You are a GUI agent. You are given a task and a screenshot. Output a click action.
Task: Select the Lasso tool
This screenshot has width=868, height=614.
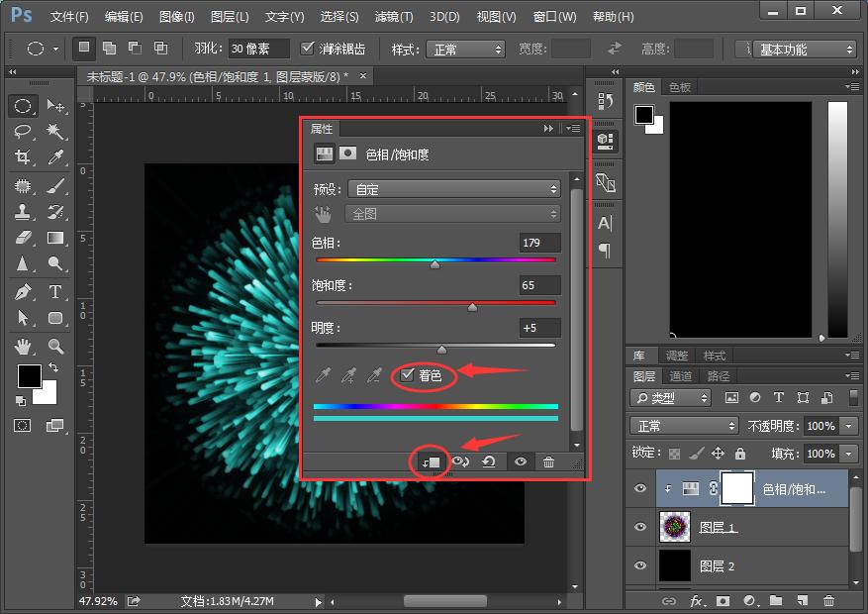(x=24, y=132)
